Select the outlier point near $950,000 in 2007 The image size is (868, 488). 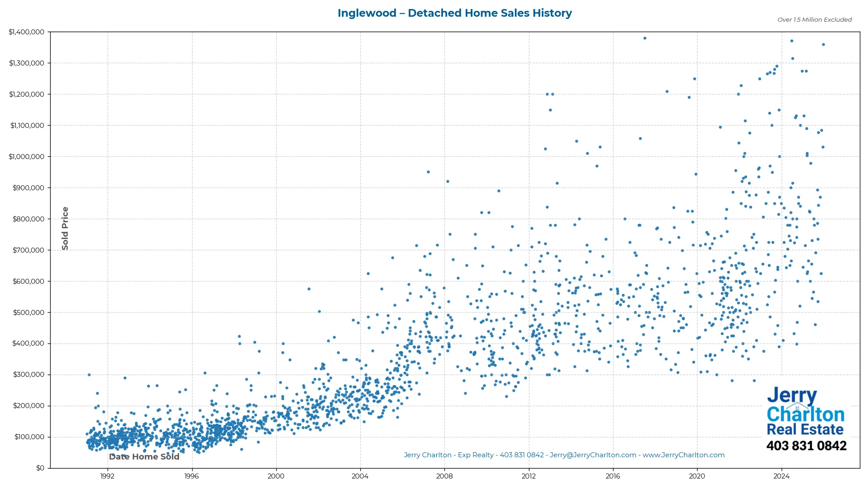click(428, 172)
